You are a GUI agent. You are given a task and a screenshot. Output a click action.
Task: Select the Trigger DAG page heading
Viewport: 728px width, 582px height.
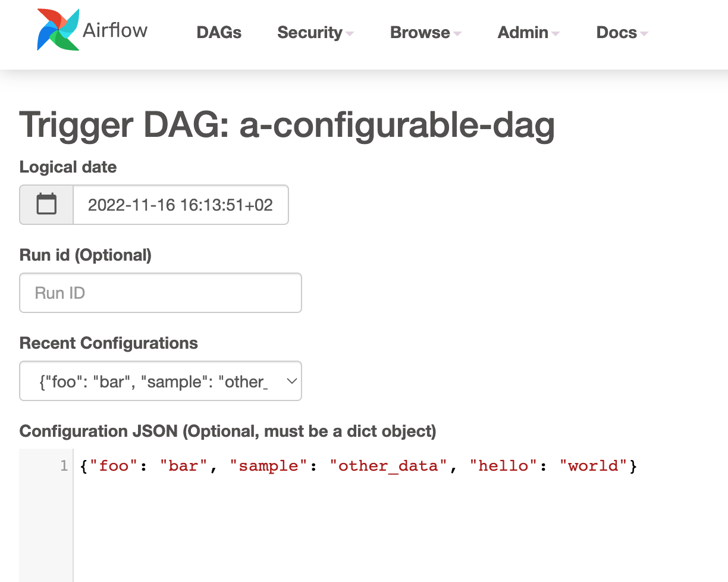click(x=287, y=125)
